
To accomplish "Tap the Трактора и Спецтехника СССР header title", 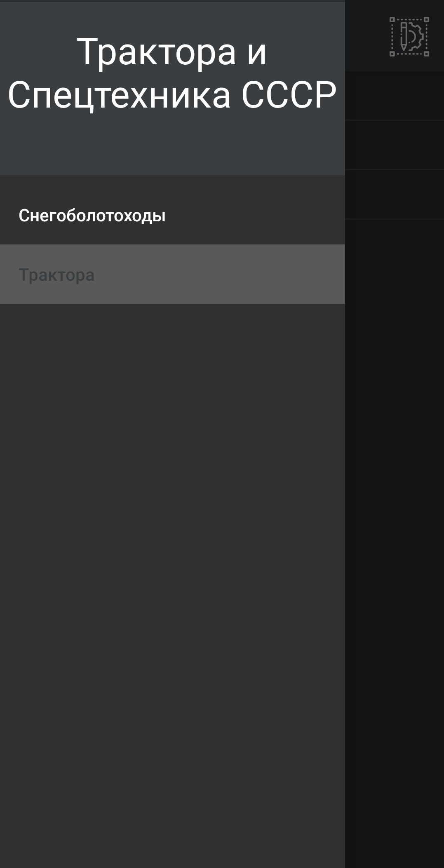I will 172,73.
